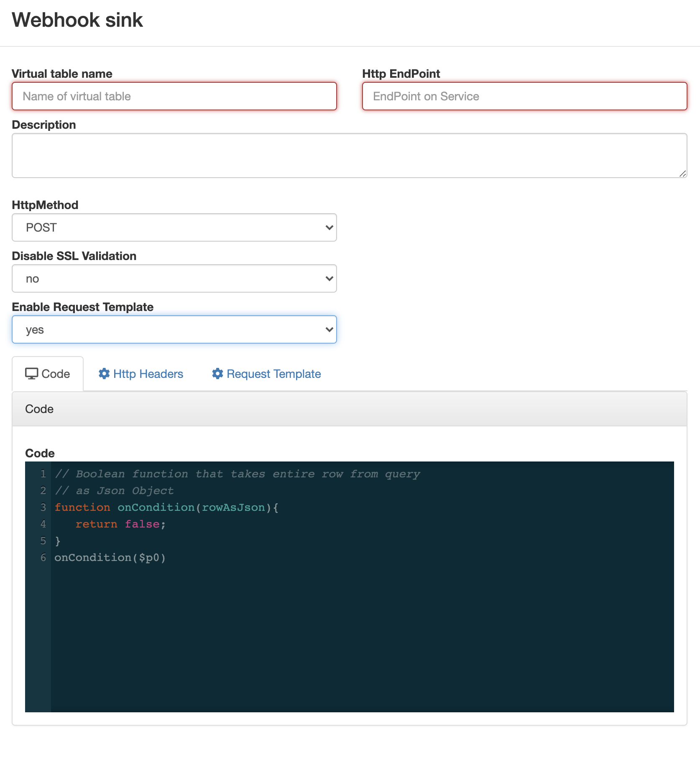Screen dimensions: 700x775
Task: Click line number 3 in editor gutter
Action: (43, 507)
